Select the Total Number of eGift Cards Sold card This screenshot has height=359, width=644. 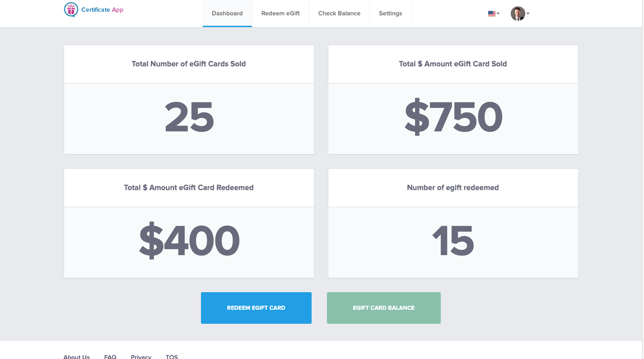pos(189,99)
